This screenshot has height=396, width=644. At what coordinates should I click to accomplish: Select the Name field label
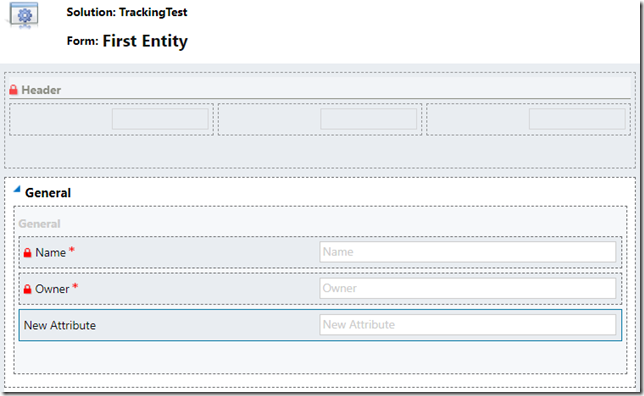pos(51,253)
